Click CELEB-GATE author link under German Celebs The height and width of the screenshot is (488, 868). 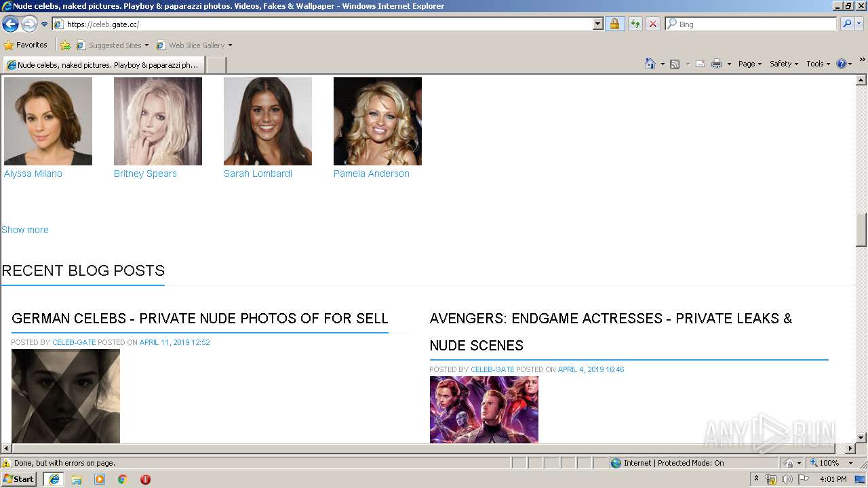coord(74,342)
